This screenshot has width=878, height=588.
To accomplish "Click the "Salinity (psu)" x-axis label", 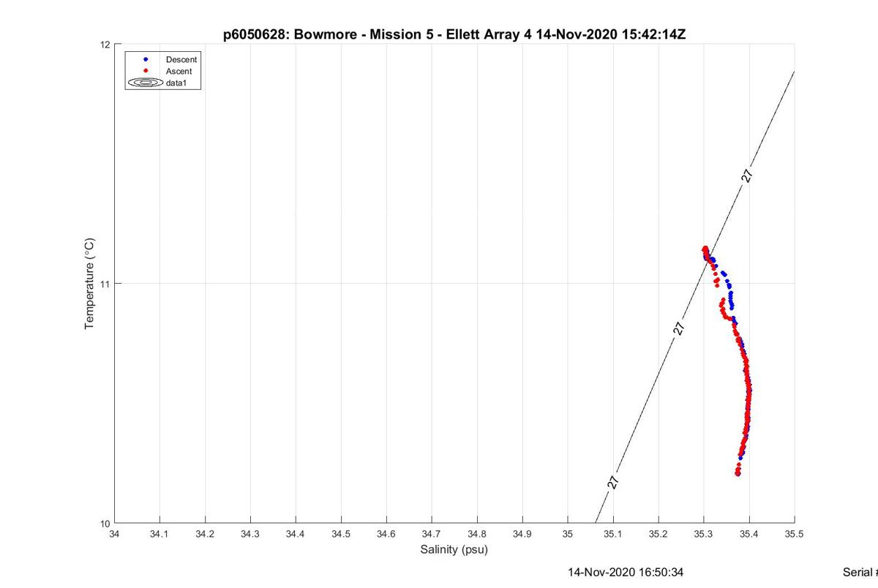I will coord(454,549).
